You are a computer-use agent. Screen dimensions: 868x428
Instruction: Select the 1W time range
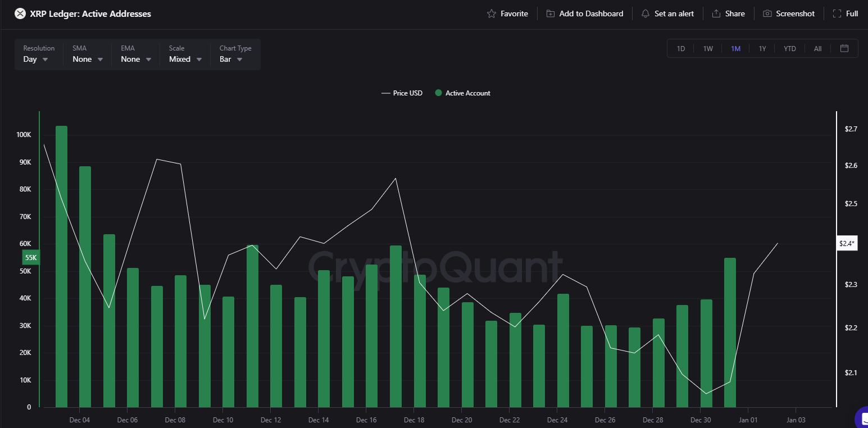[708, 49]
